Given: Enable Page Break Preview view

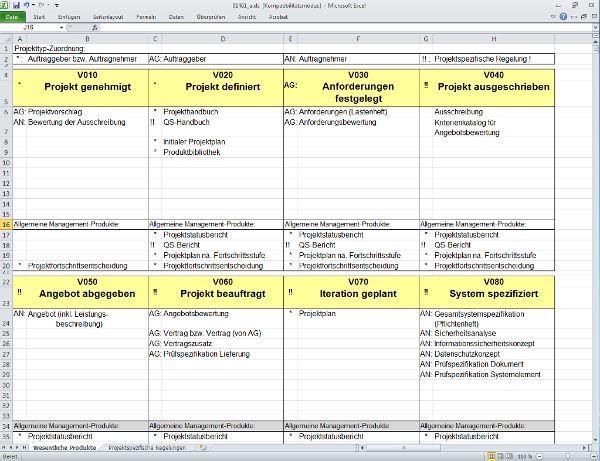Looking at the screenshot, I should pyautogui.click(x=507, y=456).
